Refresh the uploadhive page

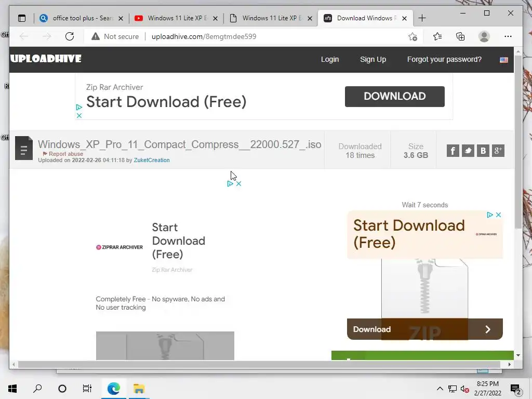tap(70, 37)
